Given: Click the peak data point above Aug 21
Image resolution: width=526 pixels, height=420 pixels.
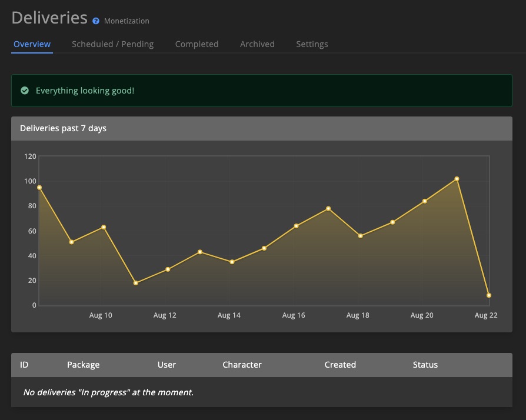Looking at the screenshot, I should (457, 178).
